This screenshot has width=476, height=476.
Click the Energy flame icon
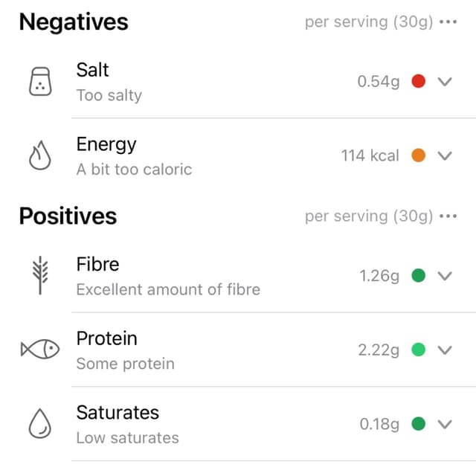tap(39, 155)
